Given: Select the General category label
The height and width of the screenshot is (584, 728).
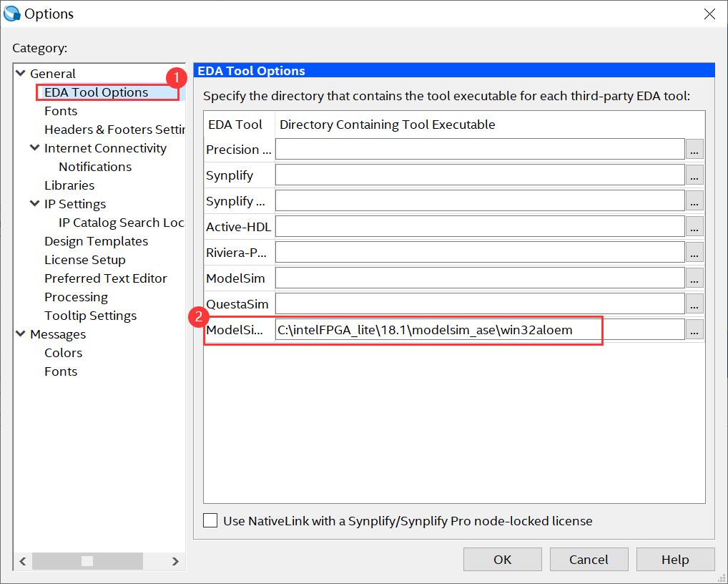Looking at the screenshot, I should [52, 74].
